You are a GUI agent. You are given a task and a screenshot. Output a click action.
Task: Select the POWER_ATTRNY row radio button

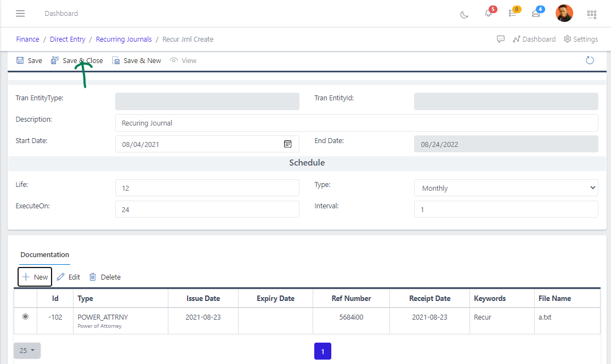pyautogui.click(x=25, y=317)
